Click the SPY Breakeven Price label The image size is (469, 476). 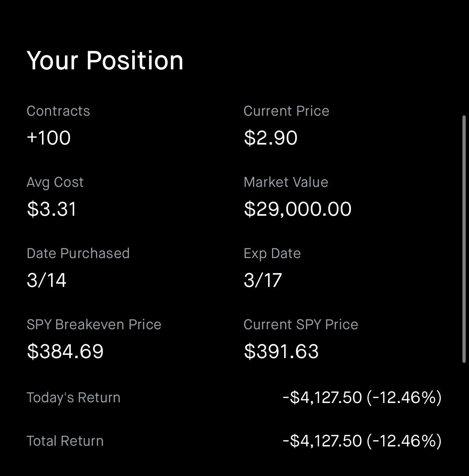[94, 325]
